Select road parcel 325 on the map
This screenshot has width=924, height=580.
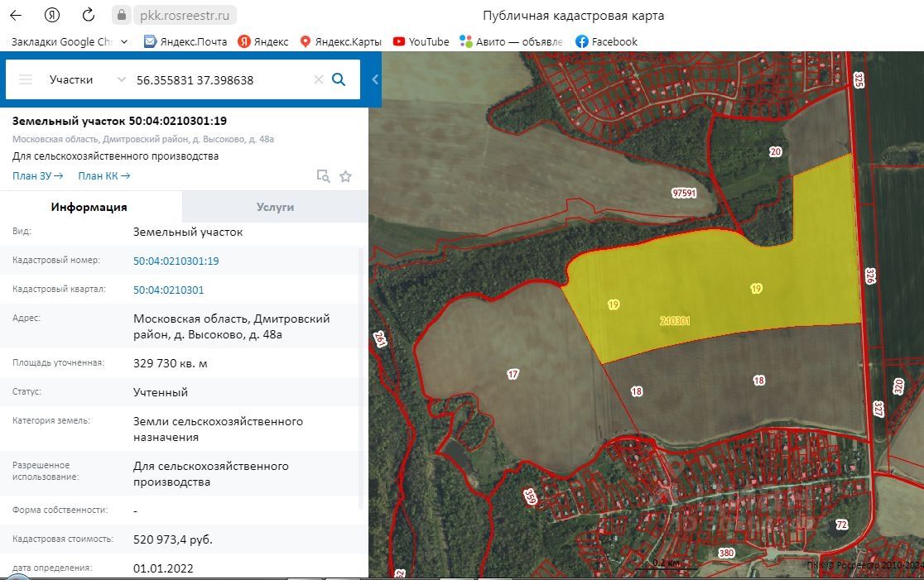click(859, 79)
